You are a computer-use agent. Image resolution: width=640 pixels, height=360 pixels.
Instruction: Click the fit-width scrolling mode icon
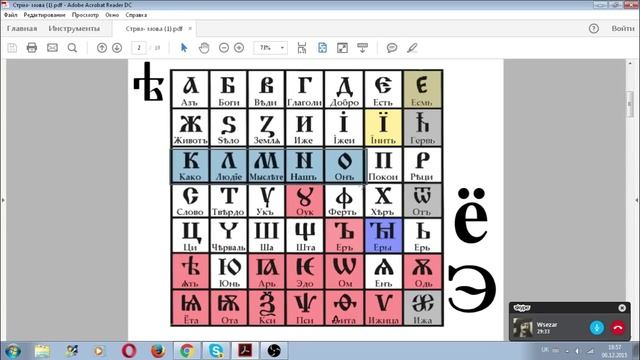pos(302,48)
